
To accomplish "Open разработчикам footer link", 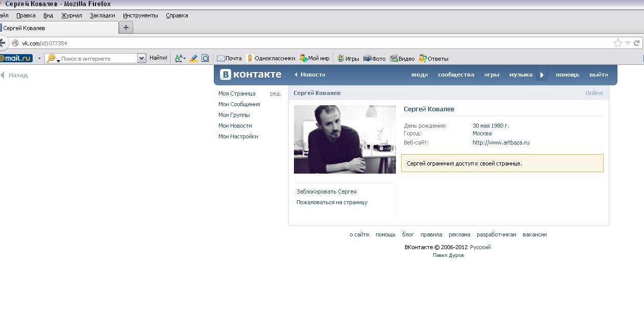I will click(x=497, y=234).
